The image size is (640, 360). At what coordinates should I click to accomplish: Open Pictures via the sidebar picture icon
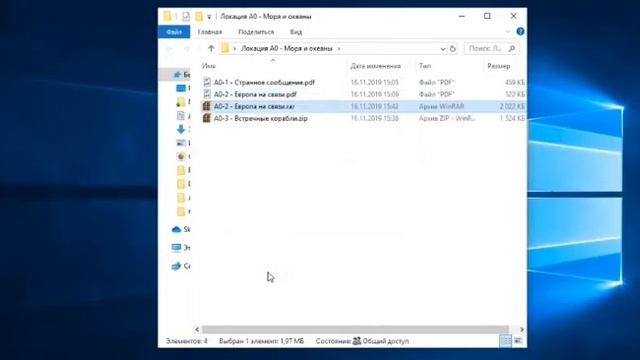pyautogui.click(x=181, y=143)
